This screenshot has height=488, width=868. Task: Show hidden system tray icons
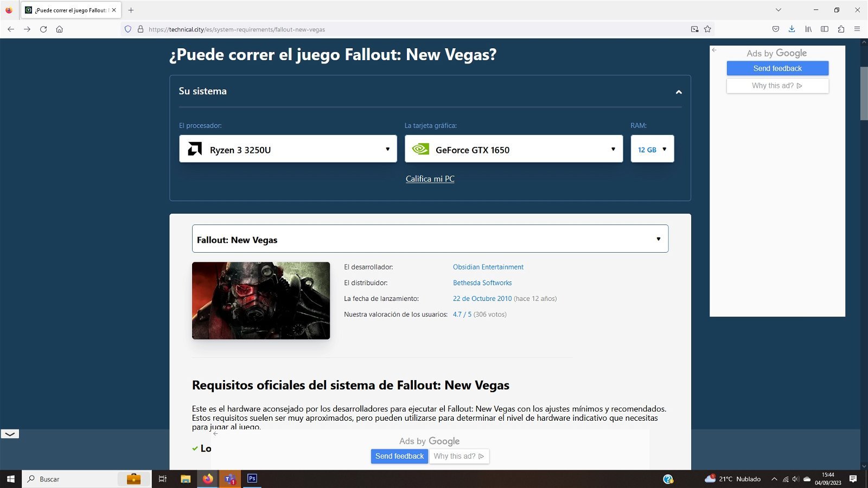(x=774, y=479)
